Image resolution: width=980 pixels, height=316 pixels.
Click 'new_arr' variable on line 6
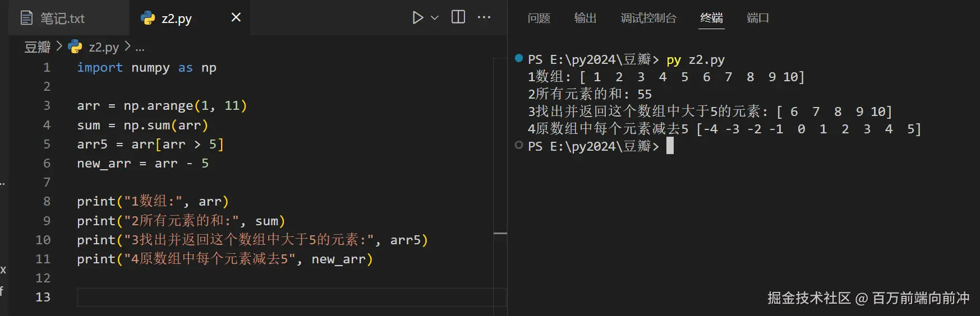pyautogui.click(x=104, y=163)
